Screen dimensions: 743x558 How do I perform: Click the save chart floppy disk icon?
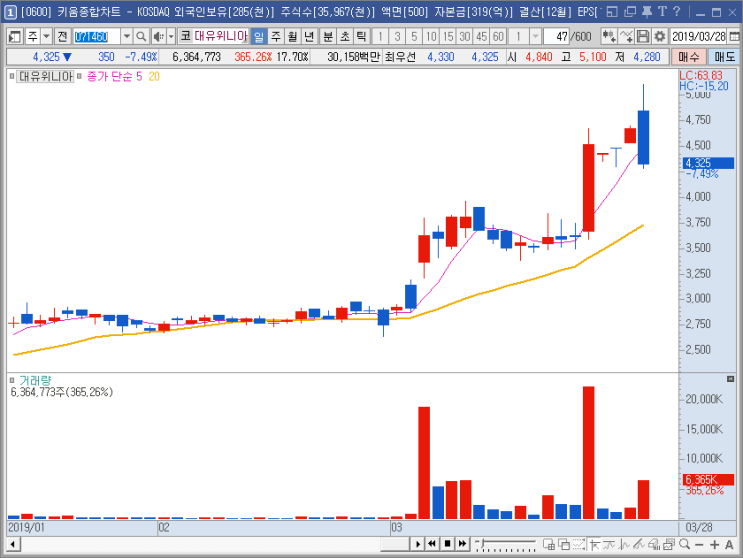pyautogui.click(x=643, y=36)
